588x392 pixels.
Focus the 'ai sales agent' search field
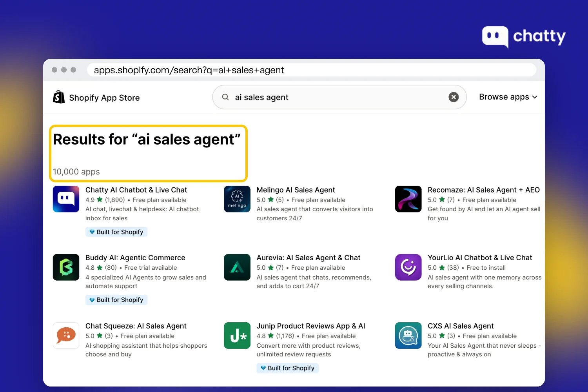pos(339,97)
